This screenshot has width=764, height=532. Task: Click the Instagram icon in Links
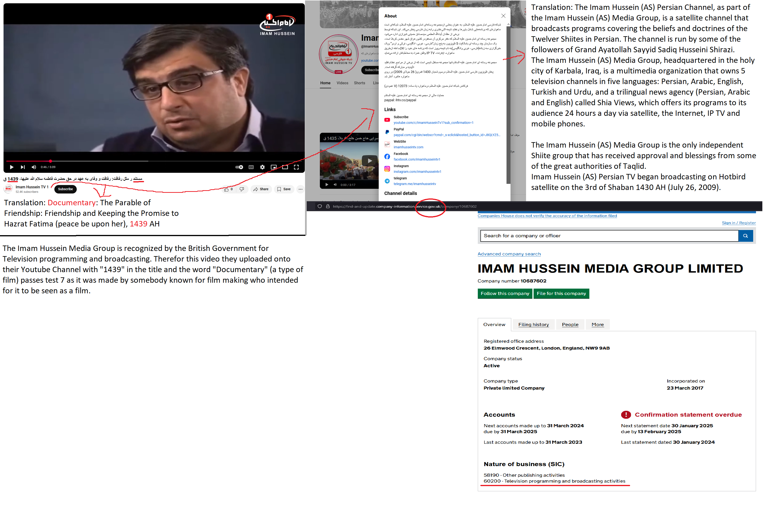[x=387, y=169]
